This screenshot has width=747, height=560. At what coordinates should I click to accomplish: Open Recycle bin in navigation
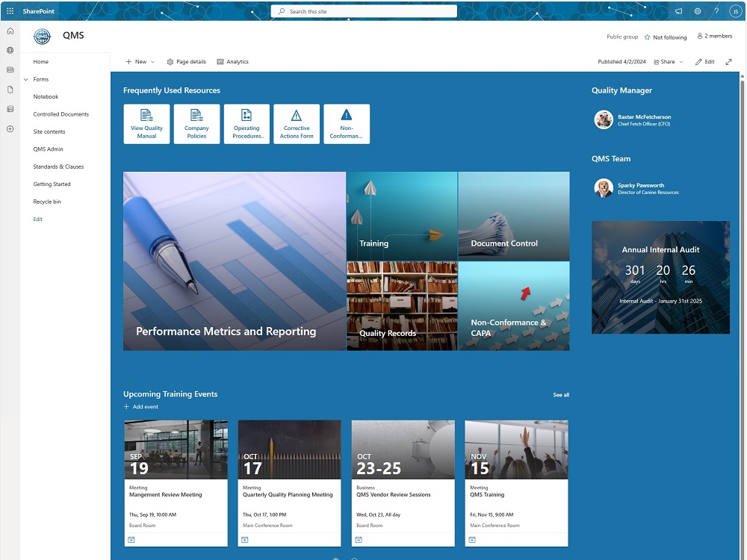click(x=47, y=202)
